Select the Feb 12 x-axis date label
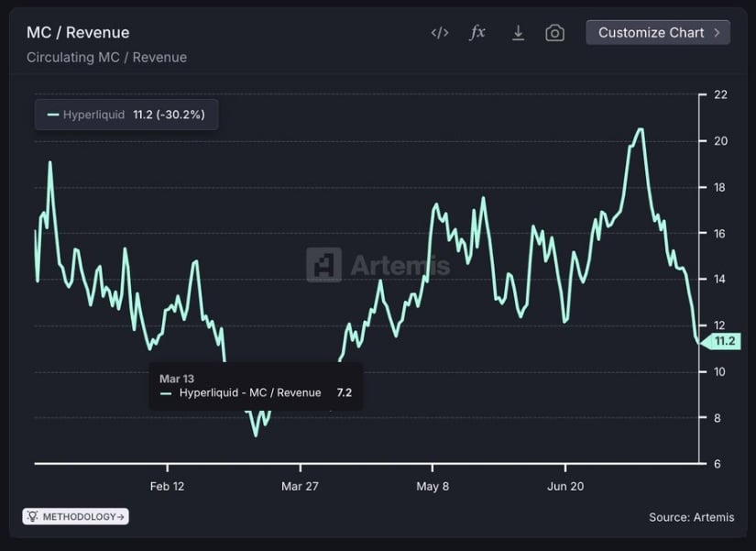Screen dimensions: 756x551 click(x=167, y=486)
